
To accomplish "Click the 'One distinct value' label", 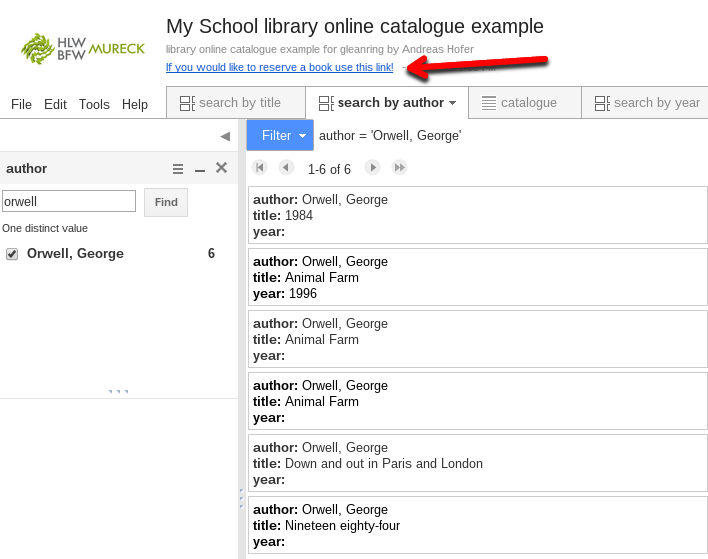I will 45,228.
